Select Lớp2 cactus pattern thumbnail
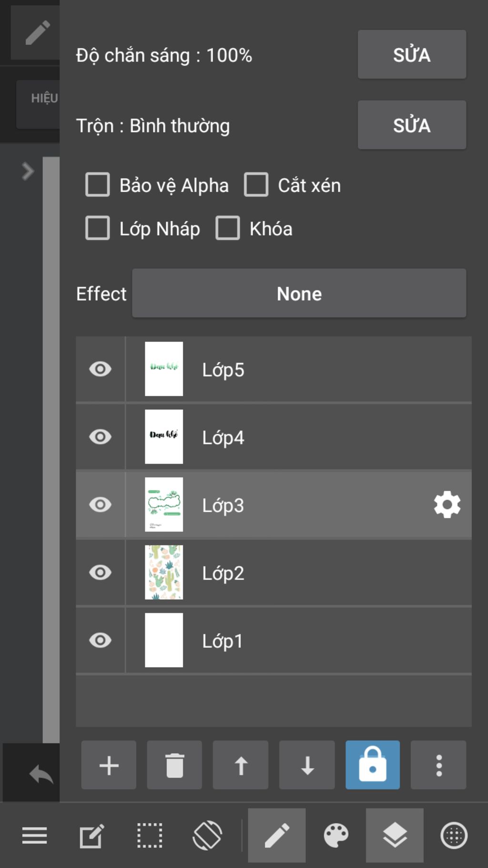488x868 pixels. [x=164, y=572]
